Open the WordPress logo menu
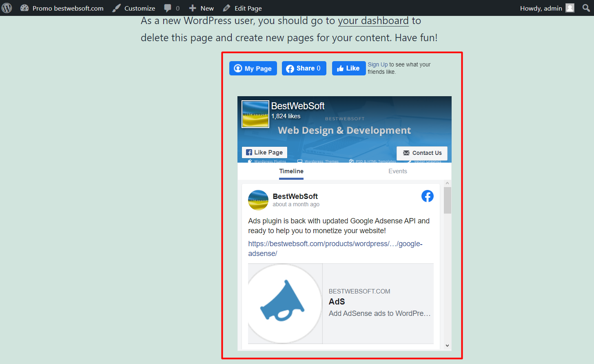The height and width of the screenshot is (364, 594). pos(7,8)
